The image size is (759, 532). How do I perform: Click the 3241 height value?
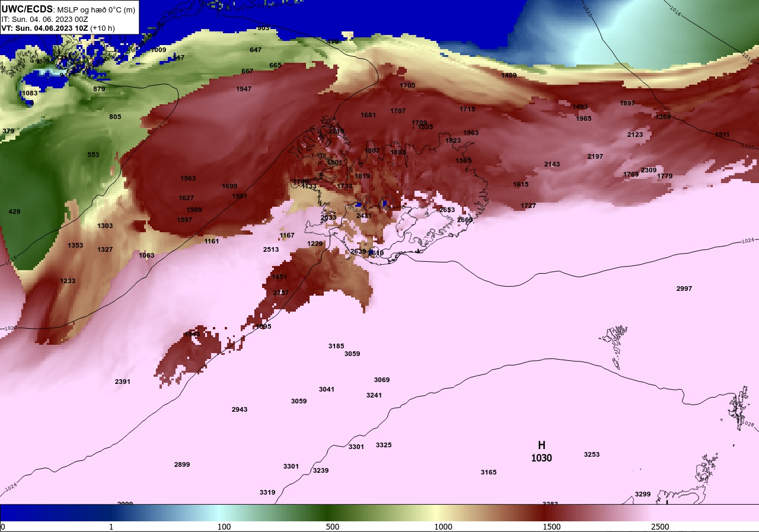(x=374, y=395)
